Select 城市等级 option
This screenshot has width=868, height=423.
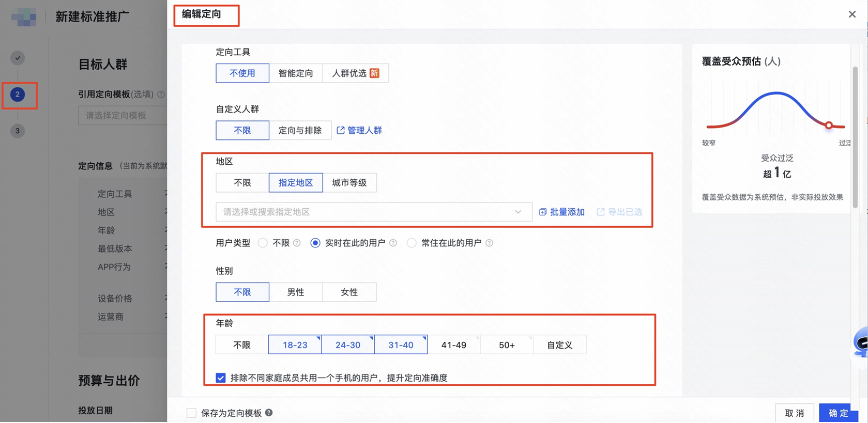pyautogui.click(x=349, y=183)
